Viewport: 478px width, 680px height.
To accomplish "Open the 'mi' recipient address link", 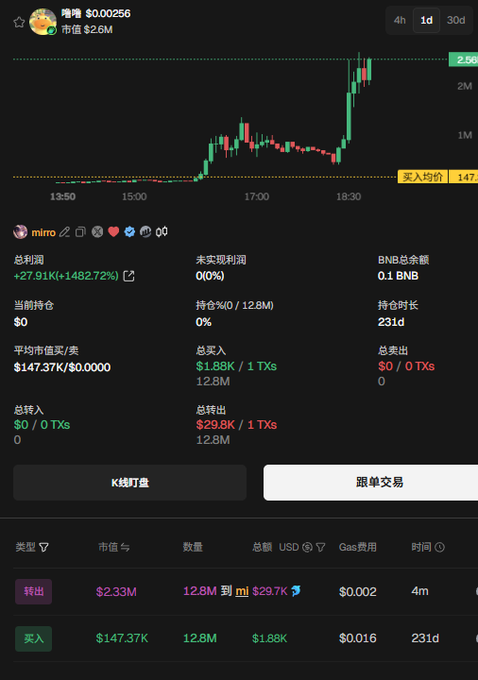I will click(242, 591).
